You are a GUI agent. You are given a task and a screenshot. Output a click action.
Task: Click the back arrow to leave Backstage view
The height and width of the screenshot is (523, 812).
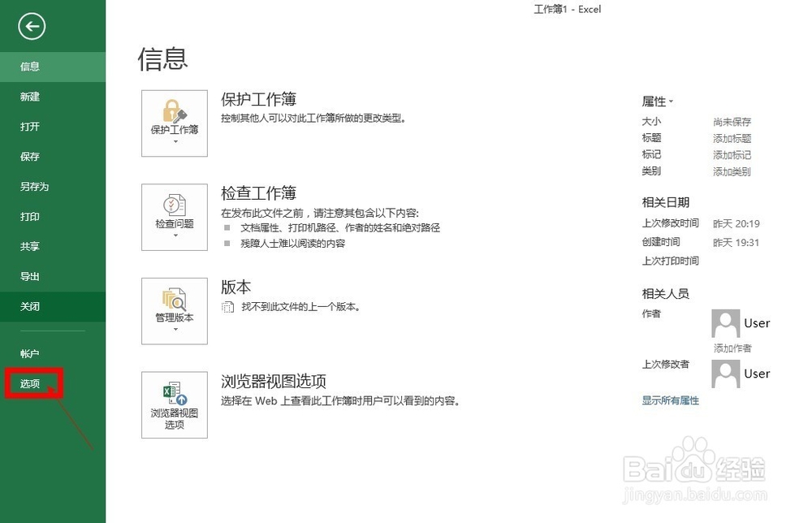tap(31, 26)
